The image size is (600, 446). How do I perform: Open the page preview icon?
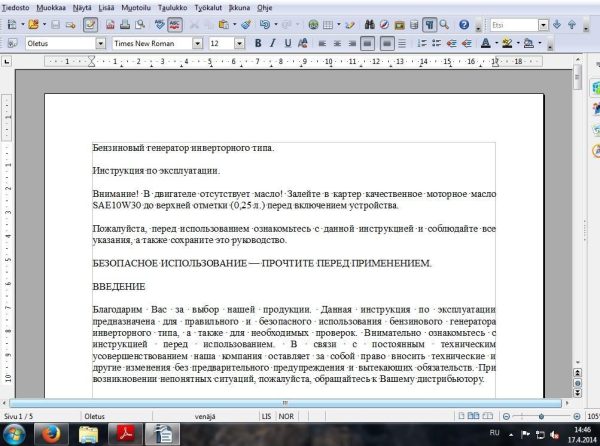140,25
